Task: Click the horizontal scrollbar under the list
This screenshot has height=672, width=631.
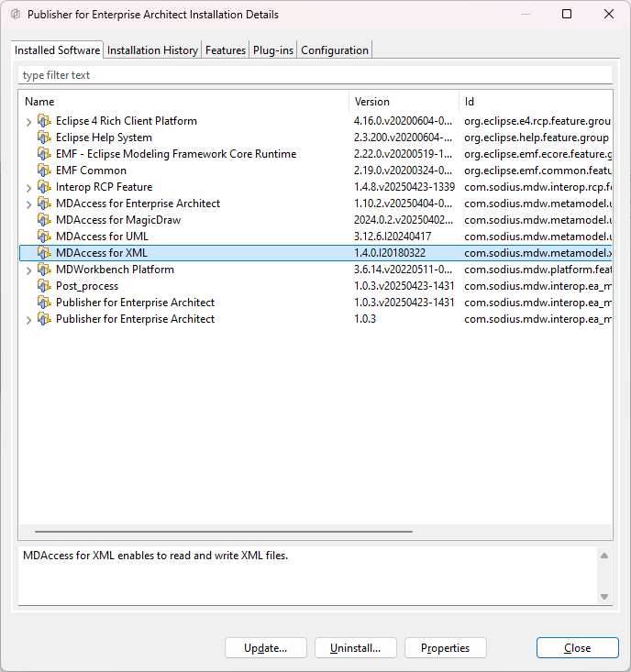Action: 223,531
